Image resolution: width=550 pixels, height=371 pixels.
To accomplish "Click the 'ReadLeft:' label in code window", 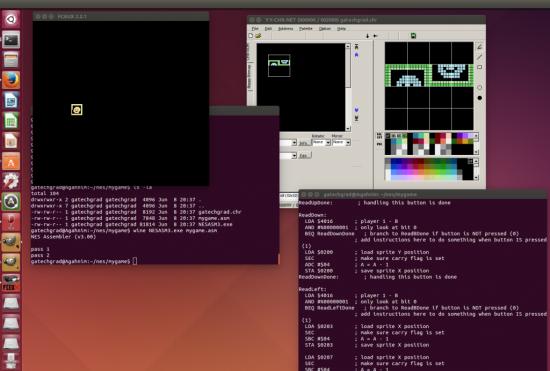I will pyautogui.click(x=313, y=289).
